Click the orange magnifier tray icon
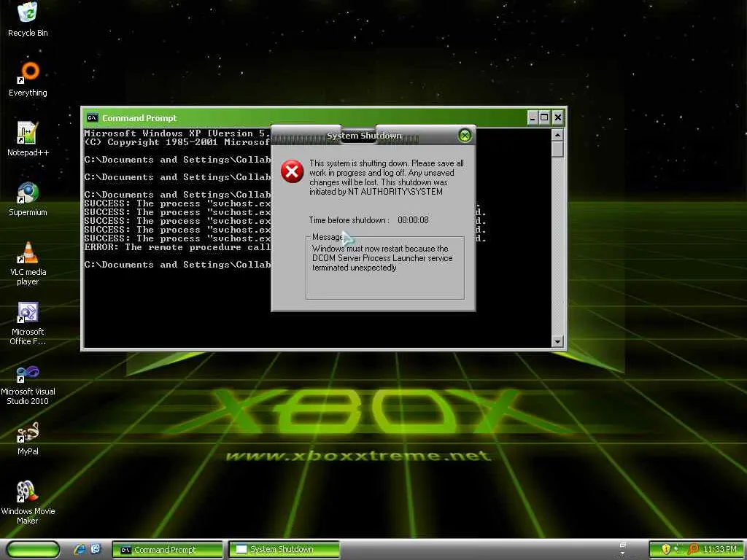Screen dimensions: 747x560 click(x=693, y=550)
